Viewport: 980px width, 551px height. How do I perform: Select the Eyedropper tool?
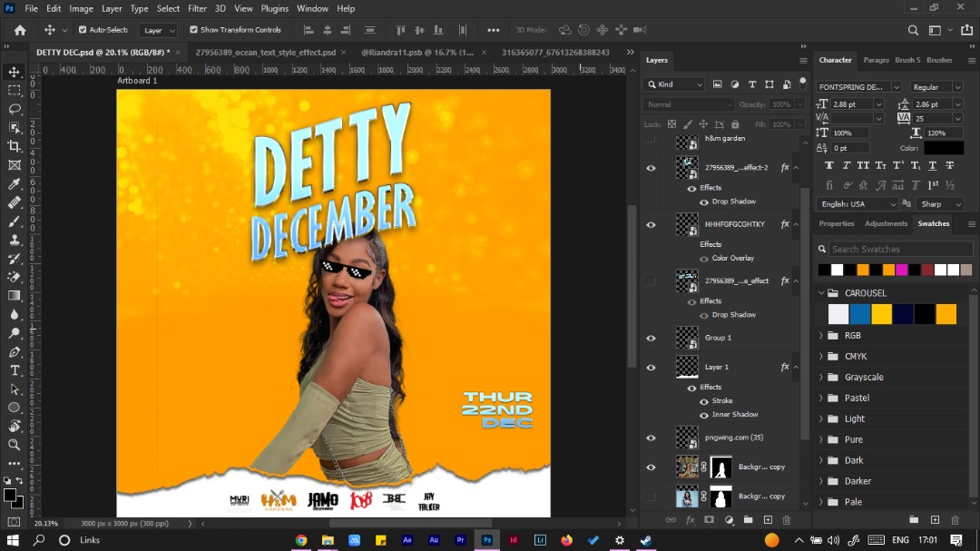pyautogui.click(x=13, y=183)
